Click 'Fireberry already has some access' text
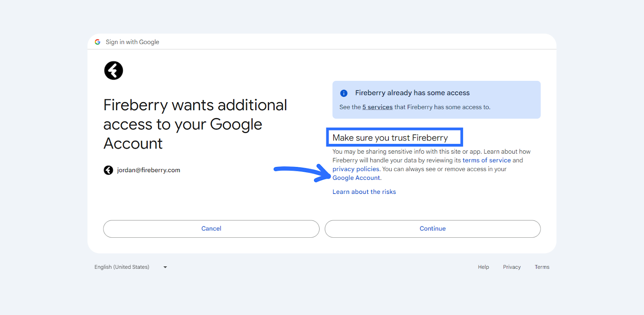644x315 pixels. pos(412,93)
